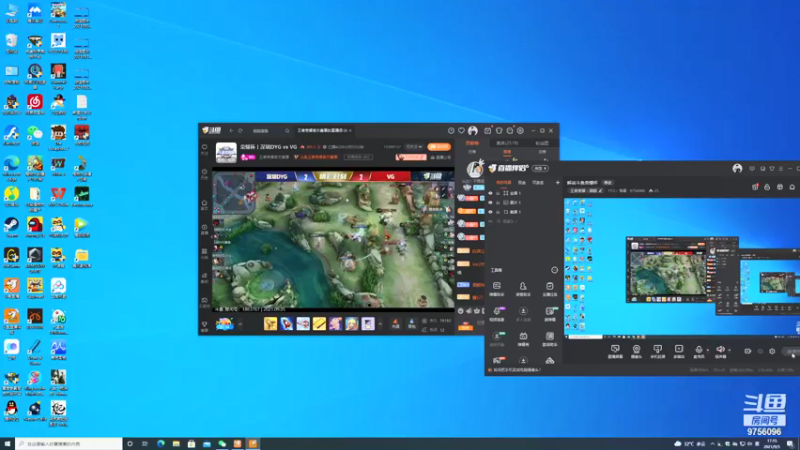Open the grid category icon in Douyu sidebar
This screenshot has width=800, height=450.
(x=205, y=253)
